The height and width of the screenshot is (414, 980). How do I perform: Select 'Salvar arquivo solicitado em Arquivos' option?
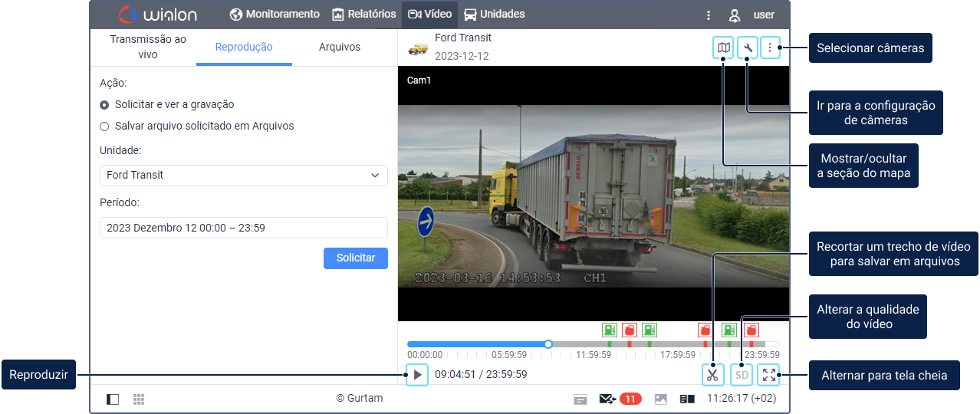104,126
